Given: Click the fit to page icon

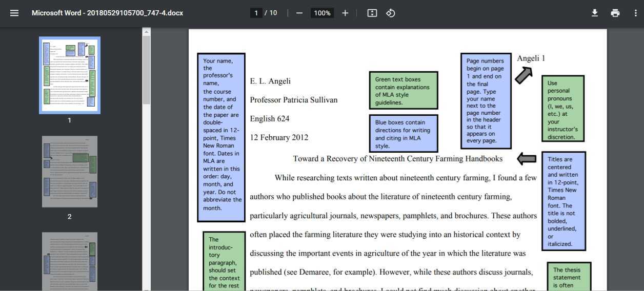Looking at the screenshot, I should (x=372, y=13).
